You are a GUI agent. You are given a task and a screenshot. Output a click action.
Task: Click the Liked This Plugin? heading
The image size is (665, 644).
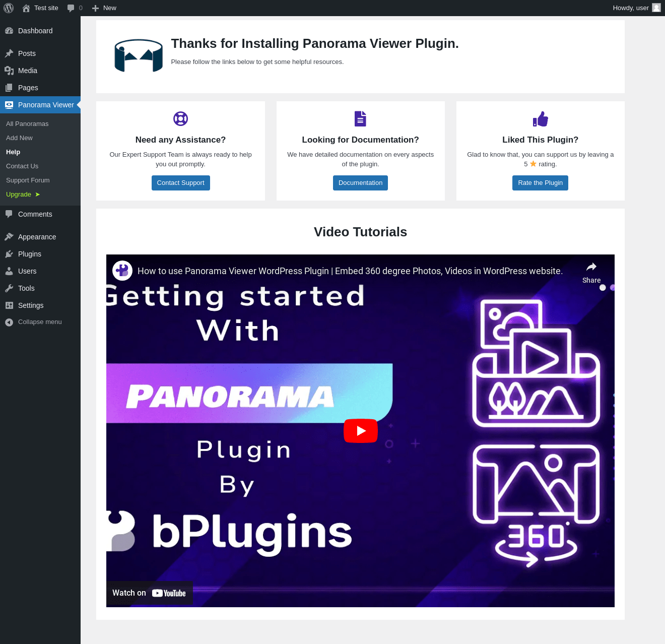[540, 140]
